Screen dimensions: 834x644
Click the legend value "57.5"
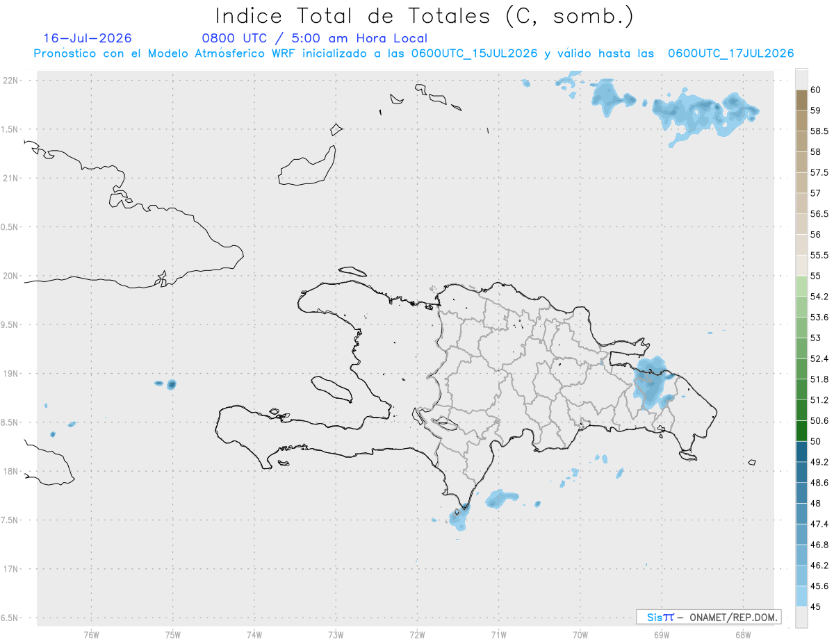[819, 172]
